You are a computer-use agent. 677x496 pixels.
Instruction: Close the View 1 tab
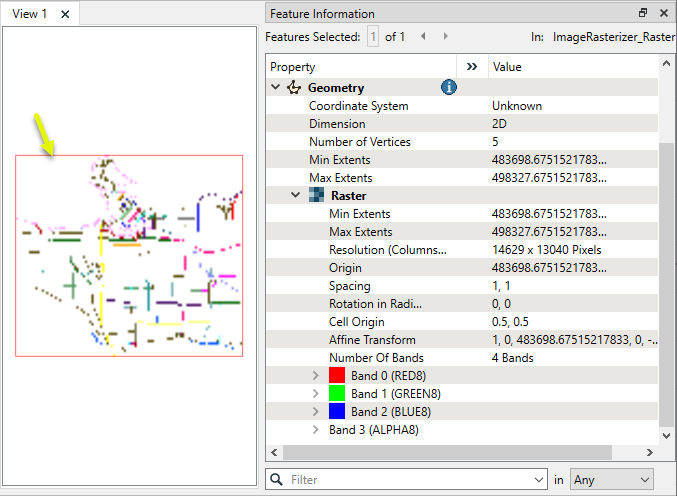65,14
